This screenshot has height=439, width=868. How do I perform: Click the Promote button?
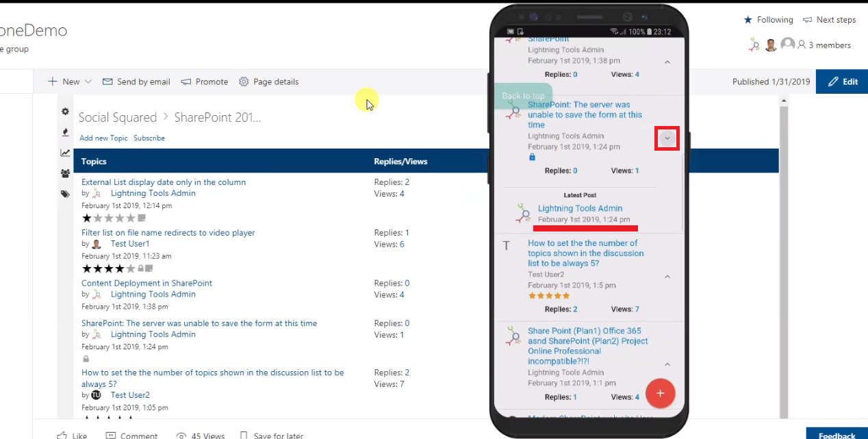tap(205, 81)
